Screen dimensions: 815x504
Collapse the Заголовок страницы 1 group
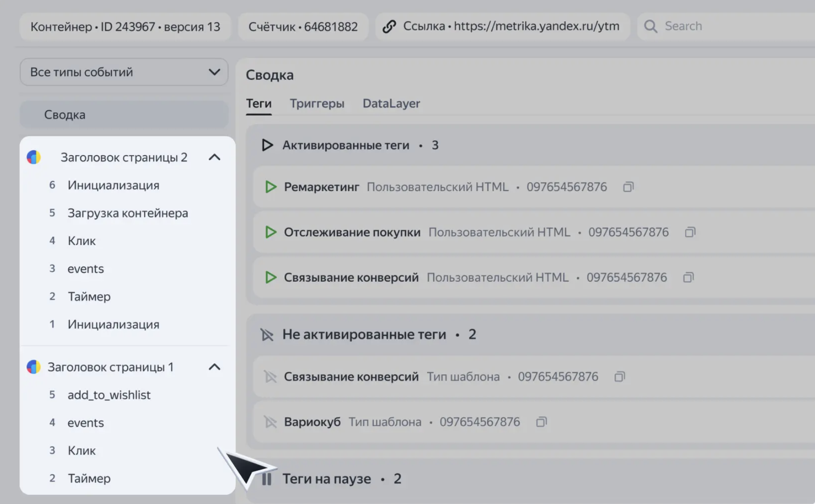(x=214, y=367)
